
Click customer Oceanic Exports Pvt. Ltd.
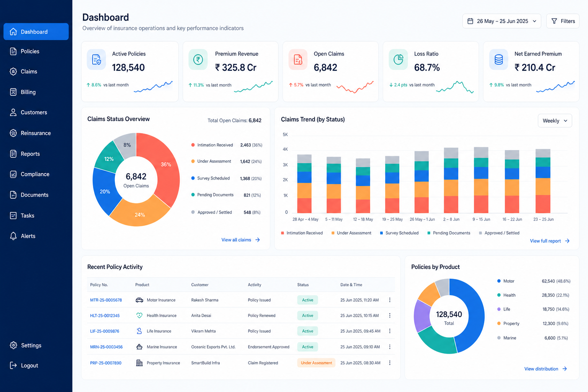(x=213, y=347)
